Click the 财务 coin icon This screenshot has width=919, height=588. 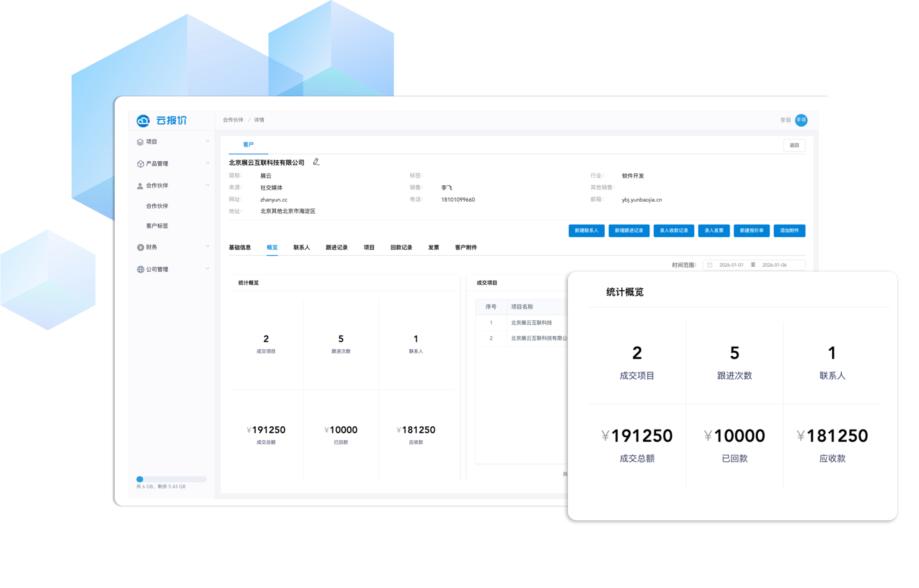[x=140, y=247]
